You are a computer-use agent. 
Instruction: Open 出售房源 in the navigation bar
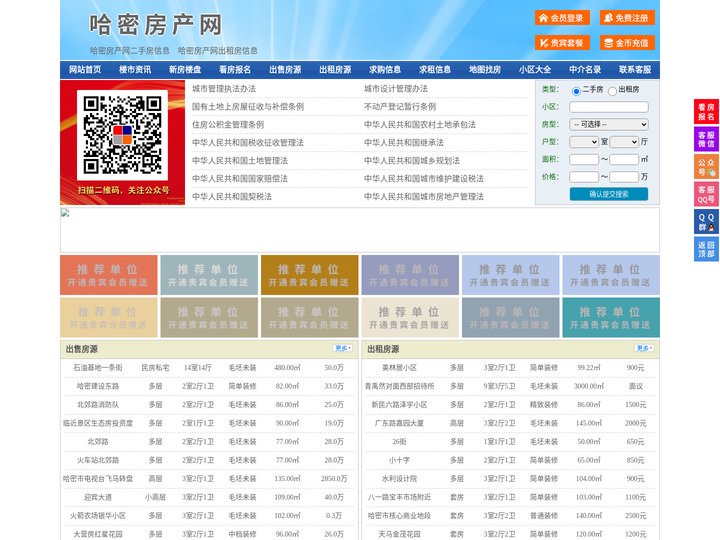(x=285, y=69)
